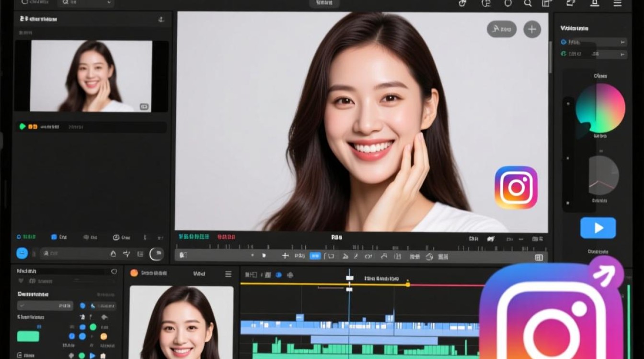This screenshot has width=644, height=359.
Task: Expand the first dropdown row with blue dot
Action: tap(594, 42)
